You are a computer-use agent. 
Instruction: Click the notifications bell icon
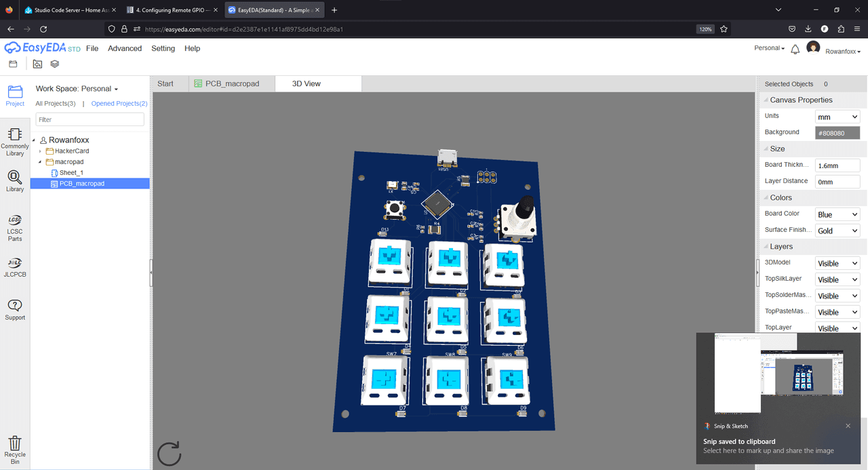(x=795, y=49)
